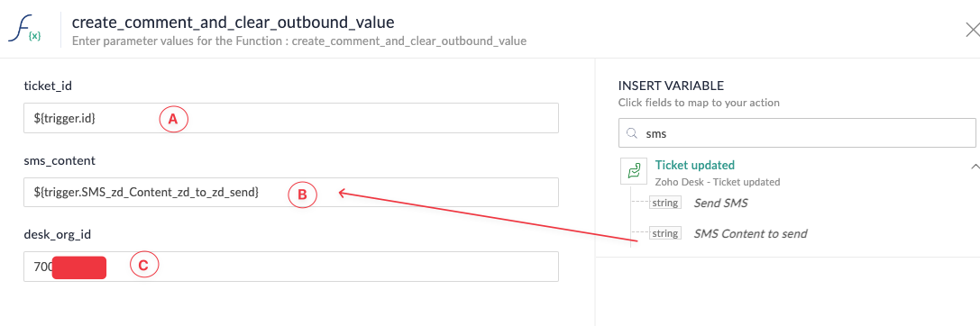The width and height of the screenshot is (980, 326).
Task: Collapse the Ticket updated variable group
Action: pyautogui.click(x=975, y=166)
